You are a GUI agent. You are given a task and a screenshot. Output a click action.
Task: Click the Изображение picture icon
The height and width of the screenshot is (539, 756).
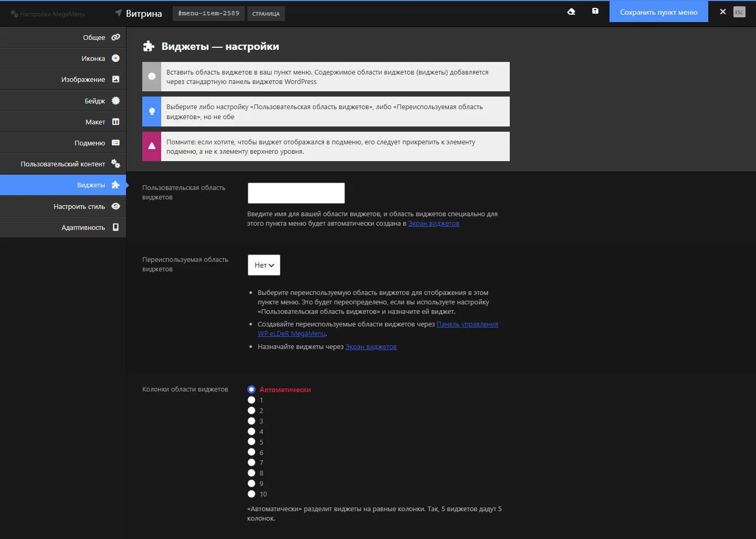pos(116,79)
